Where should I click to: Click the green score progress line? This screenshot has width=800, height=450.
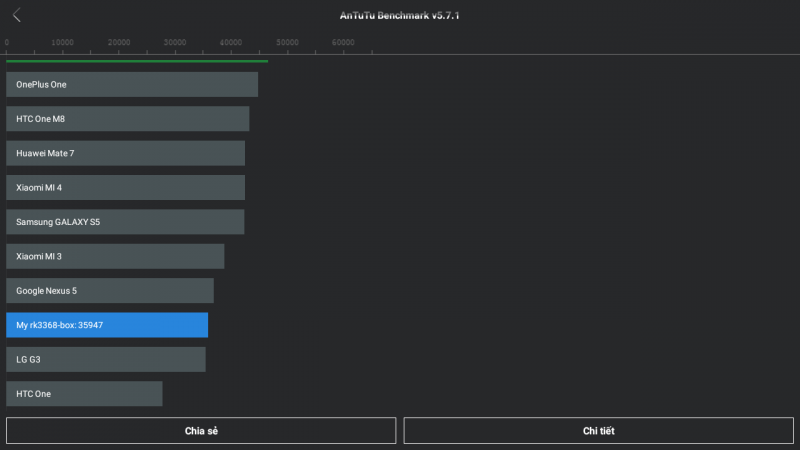137,61
